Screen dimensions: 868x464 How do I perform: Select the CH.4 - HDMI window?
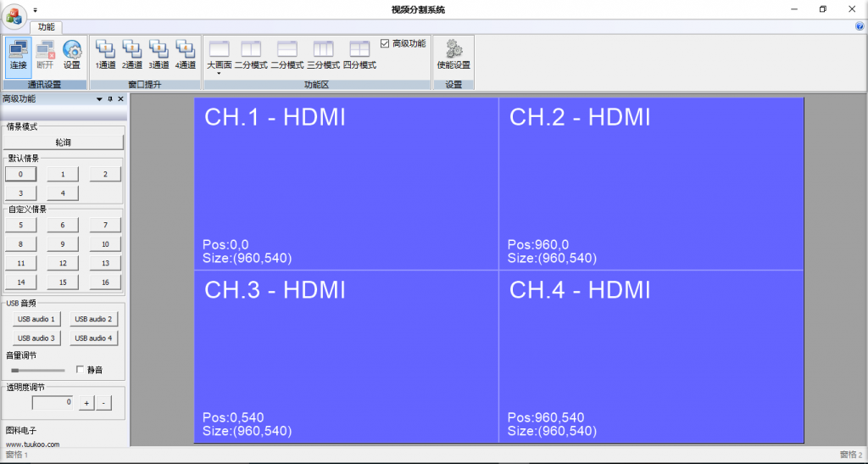coord(651,356)
